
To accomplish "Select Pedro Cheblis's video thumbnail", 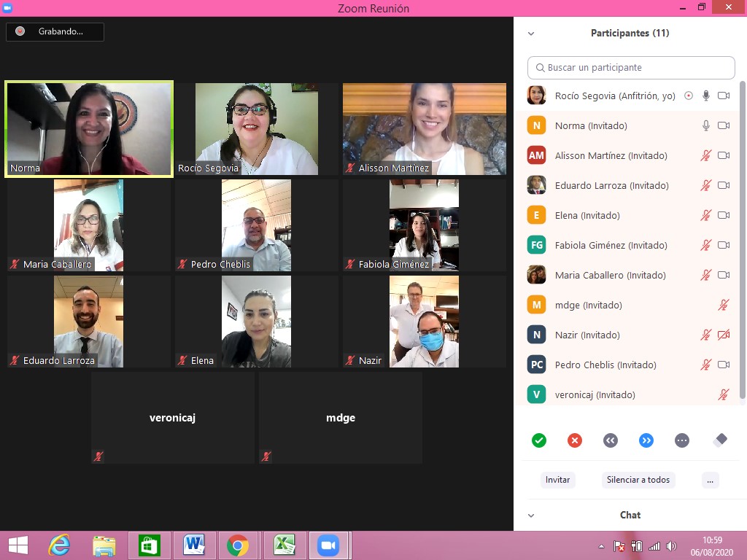I will tap(256, 225).
